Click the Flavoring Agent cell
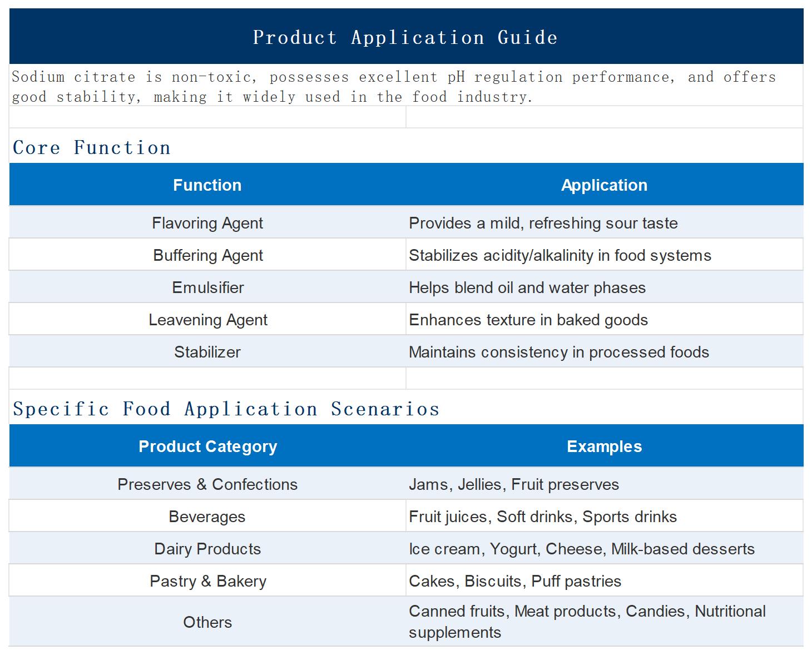812x655 pixels. point(207,222)
